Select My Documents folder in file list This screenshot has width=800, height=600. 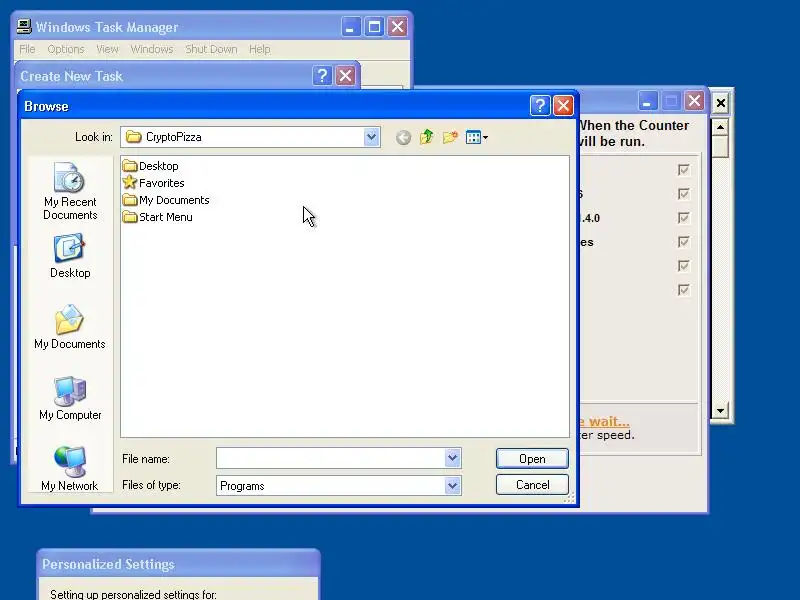point(166,200)
